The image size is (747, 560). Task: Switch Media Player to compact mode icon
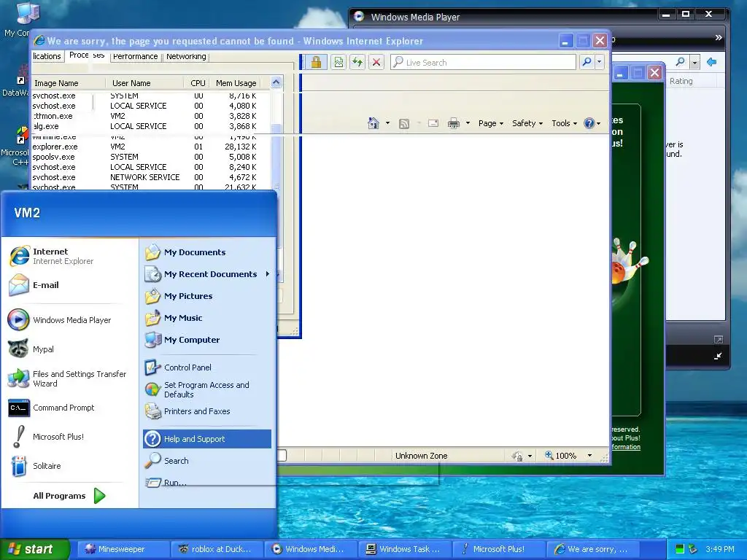click(x=718, y=356)
